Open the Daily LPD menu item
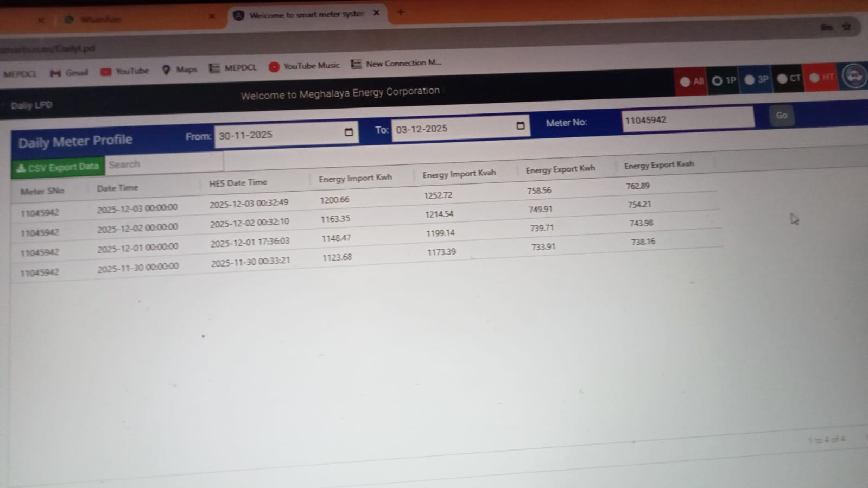 tap(31, 105)
